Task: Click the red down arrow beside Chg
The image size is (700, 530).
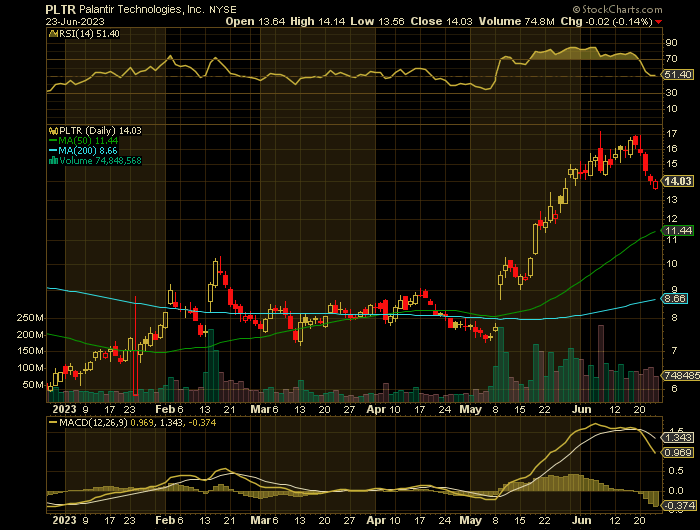Action: 659,22
